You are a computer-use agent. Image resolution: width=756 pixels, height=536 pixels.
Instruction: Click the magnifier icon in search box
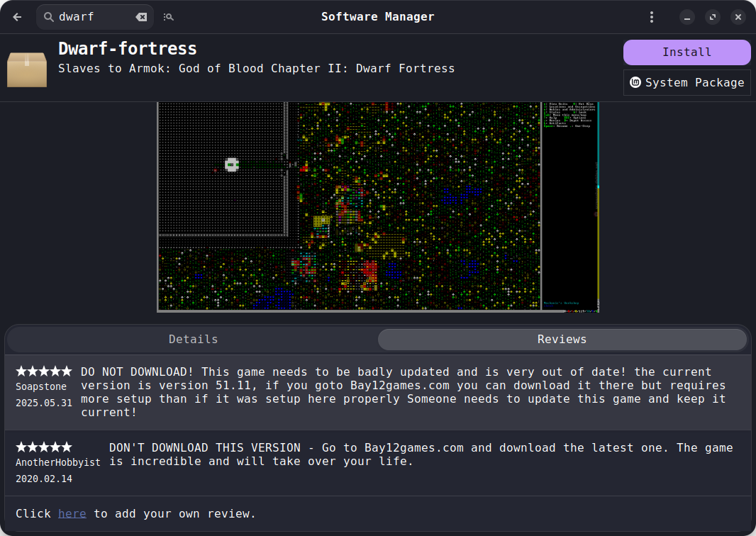coord(49,17)
